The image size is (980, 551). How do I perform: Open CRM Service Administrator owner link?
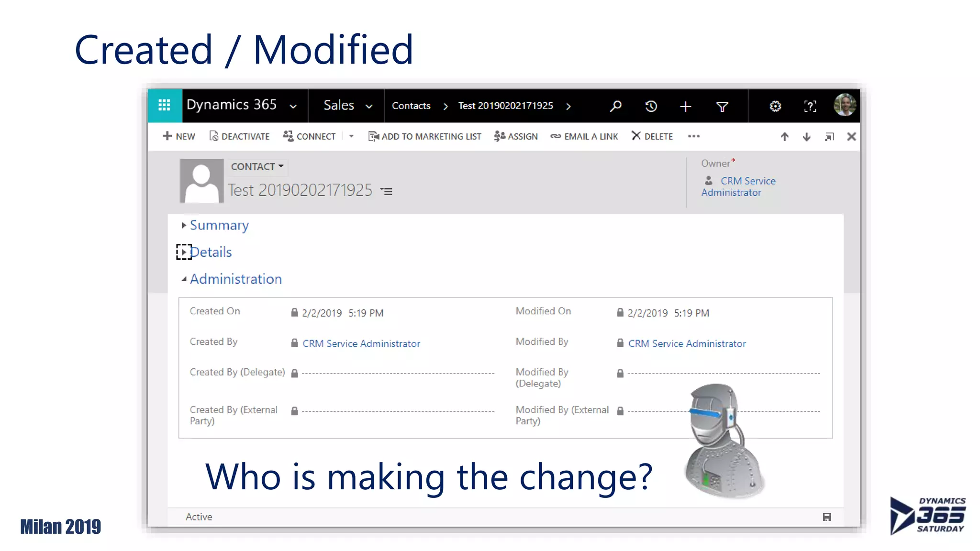coord(738,187)
